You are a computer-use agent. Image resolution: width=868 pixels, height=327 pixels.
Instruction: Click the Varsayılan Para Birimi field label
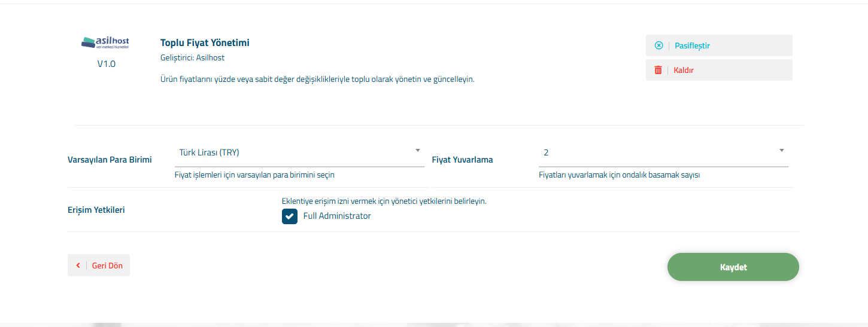click(x=110, y=160)
